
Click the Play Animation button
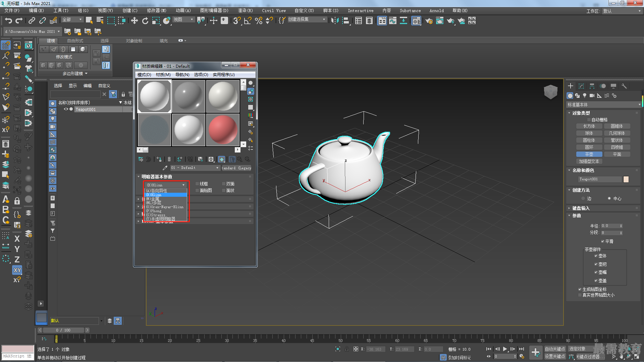point(505,349)
